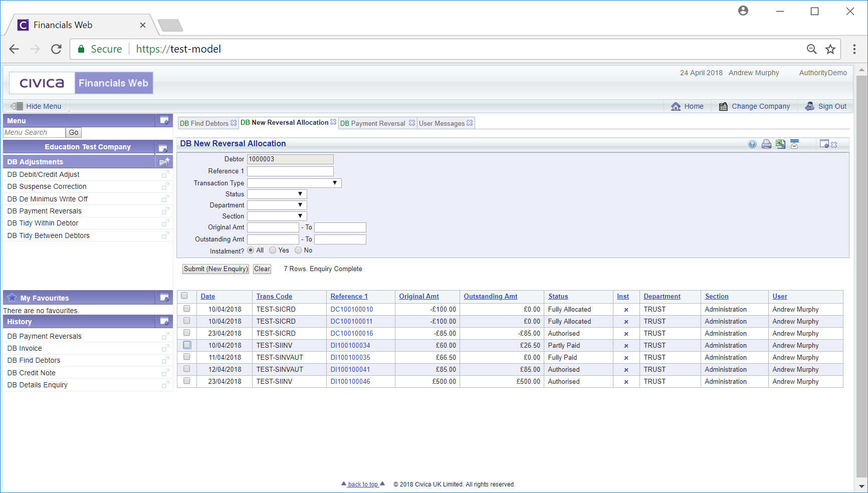The width and height of the screenshot is (868, 493).
Task: Click the printer icon in panel header
Action: 766,144
